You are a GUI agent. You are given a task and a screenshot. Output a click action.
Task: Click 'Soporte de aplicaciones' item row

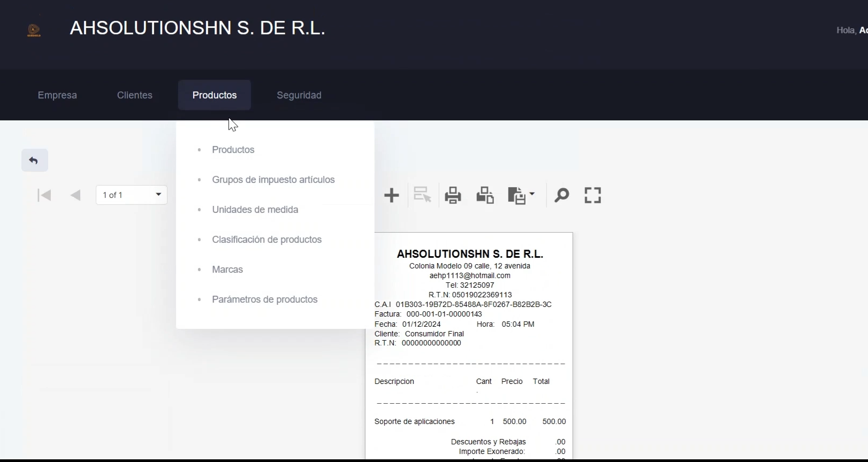click(x=470, y=421)
